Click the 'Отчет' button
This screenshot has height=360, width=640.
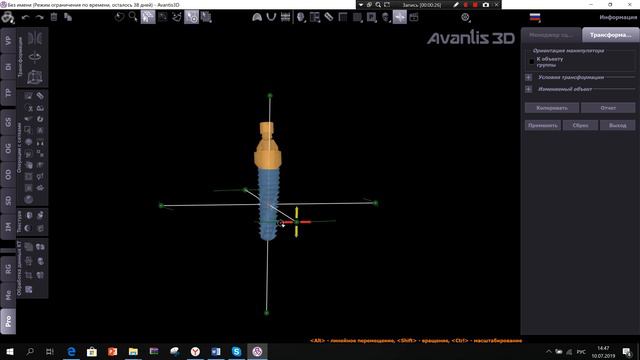click(608, 108)
